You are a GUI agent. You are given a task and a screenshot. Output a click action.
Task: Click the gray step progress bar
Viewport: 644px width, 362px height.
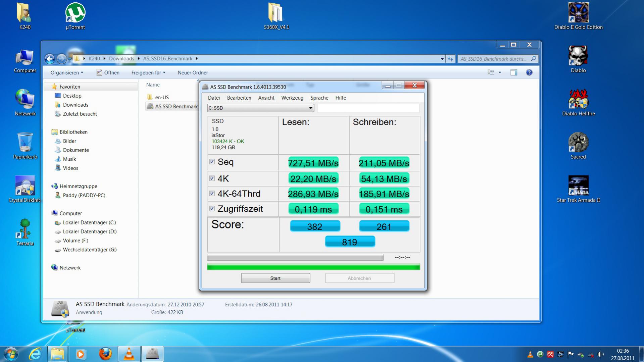coord(295,257)
